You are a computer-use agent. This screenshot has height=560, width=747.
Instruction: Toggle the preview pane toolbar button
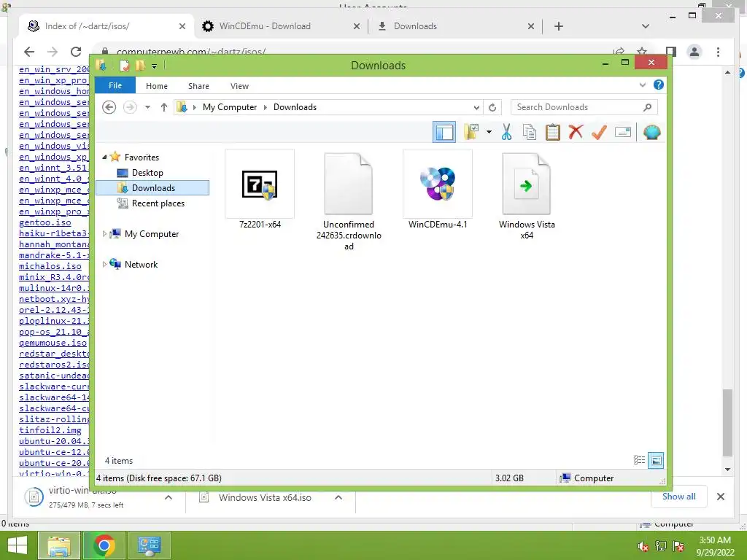tap(444, 132)
